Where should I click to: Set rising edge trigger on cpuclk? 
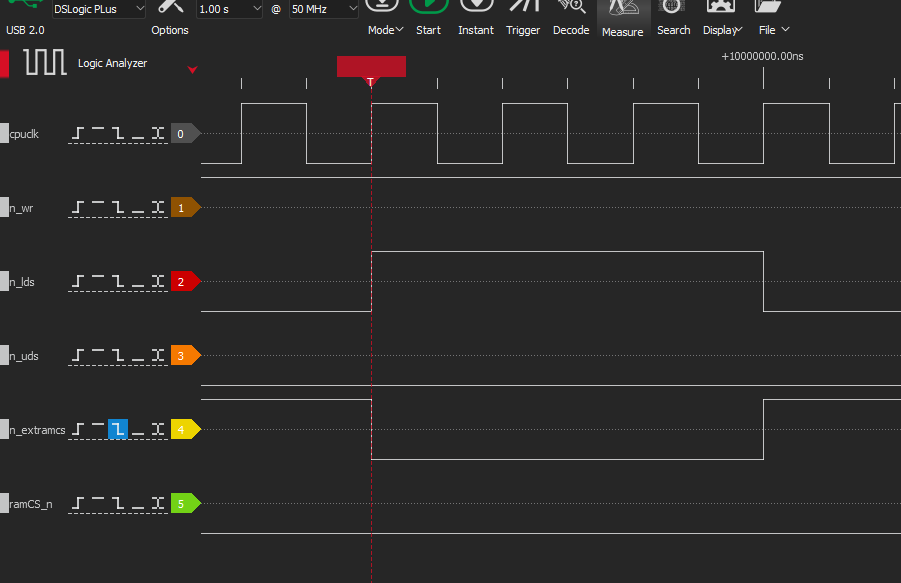click(x=78, y=133)
